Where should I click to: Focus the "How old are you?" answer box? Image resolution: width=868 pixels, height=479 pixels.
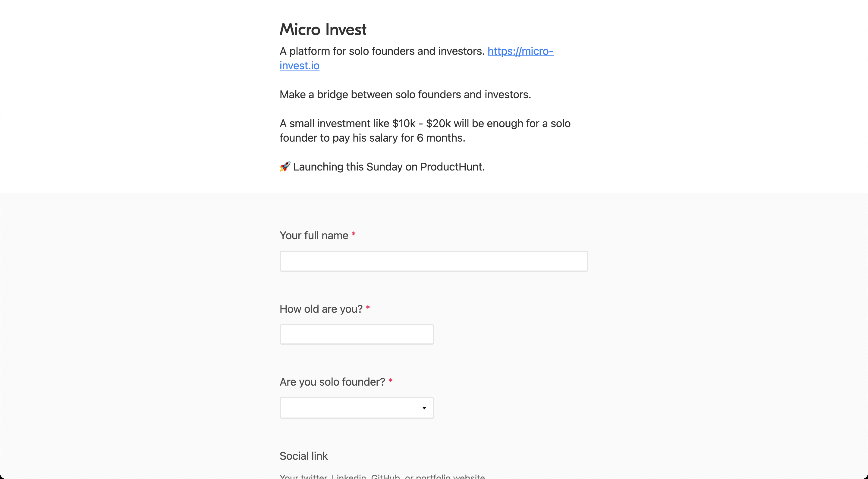tap(356, 334)
